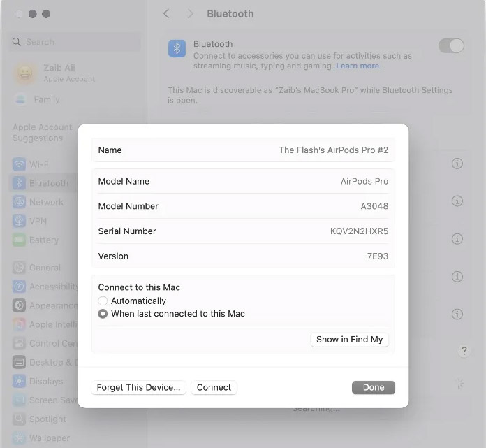Click Done to close the dialog

coord(374,387)
